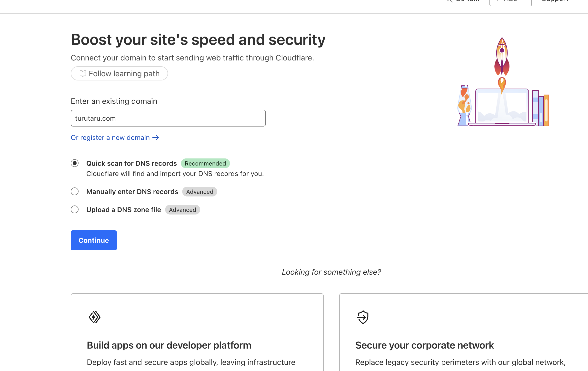Select Upload a DNS zone file radio
Image resolution: width=588 pixels, height=371 pixels.
tap(75, 209)
